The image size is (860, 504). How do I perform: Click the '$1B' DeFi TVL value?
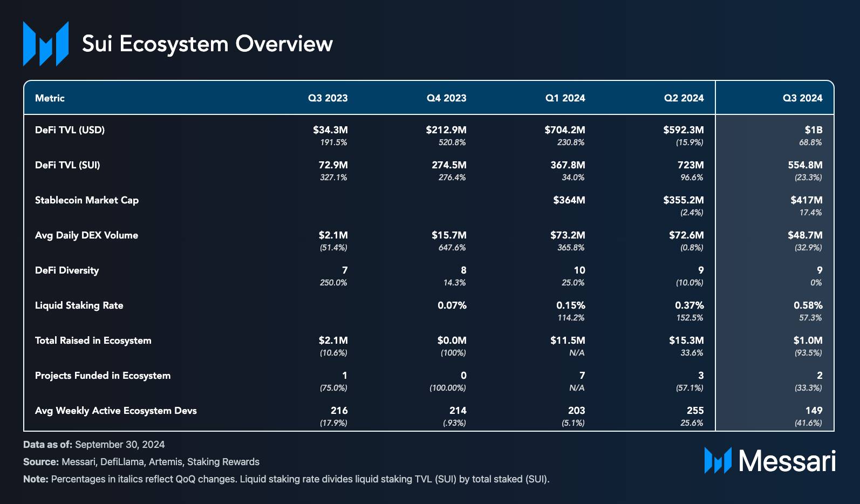pos(813,130)
